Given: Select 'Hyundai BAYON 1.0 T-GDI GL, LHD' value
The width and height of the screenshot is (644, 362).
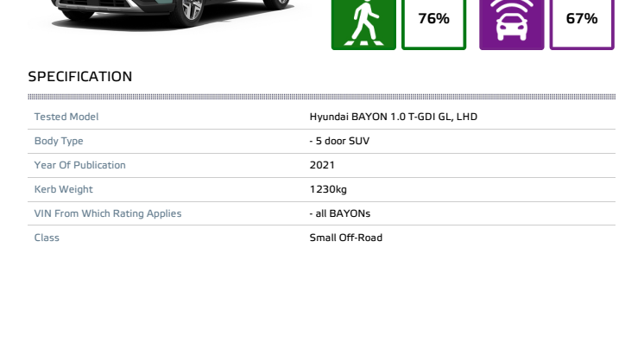Looking at the screenshot, I should pyautogui.click(x=394, y=117).
